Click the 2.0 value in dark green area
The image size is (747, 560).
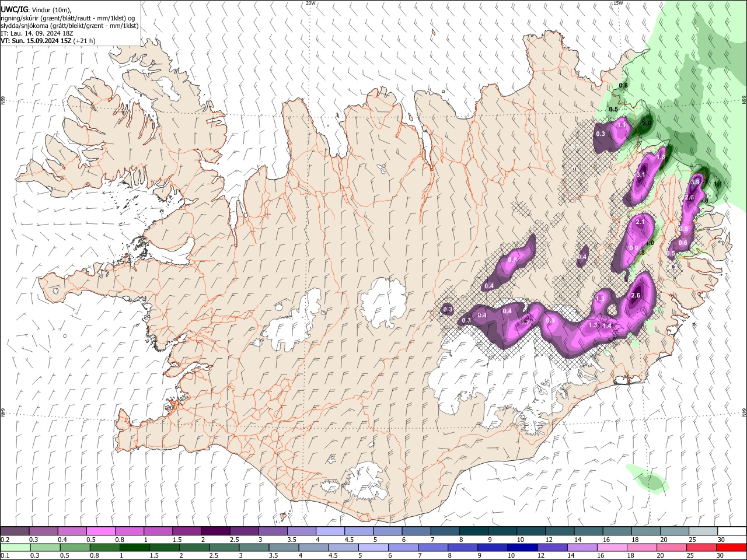pos(647,124)
